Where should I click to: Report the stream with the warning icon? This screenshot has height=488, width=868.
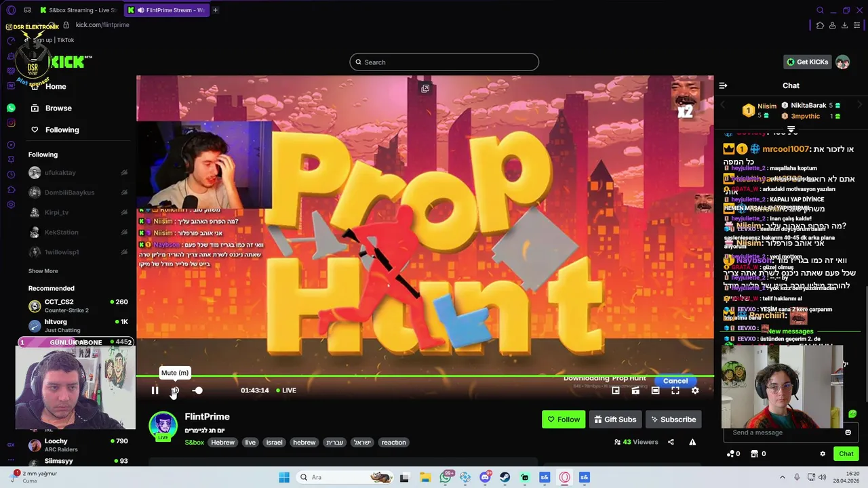[692, 442]
